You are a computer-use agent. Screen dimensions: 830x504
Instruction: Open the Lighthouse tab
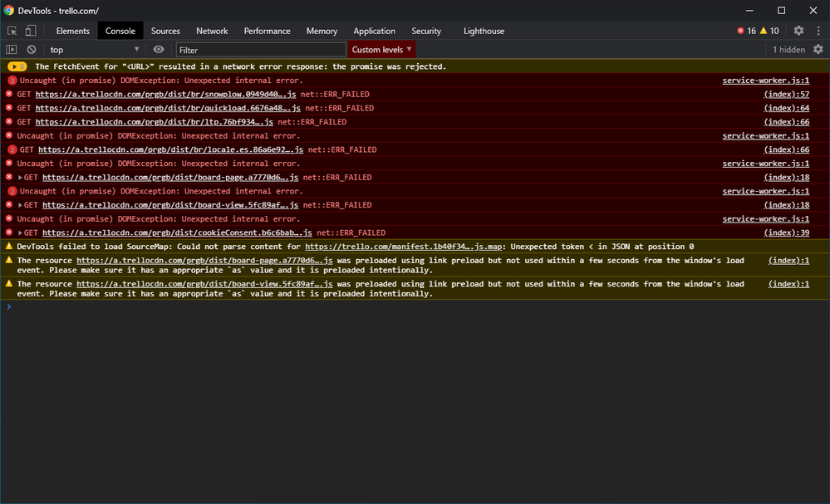[484, 31]
